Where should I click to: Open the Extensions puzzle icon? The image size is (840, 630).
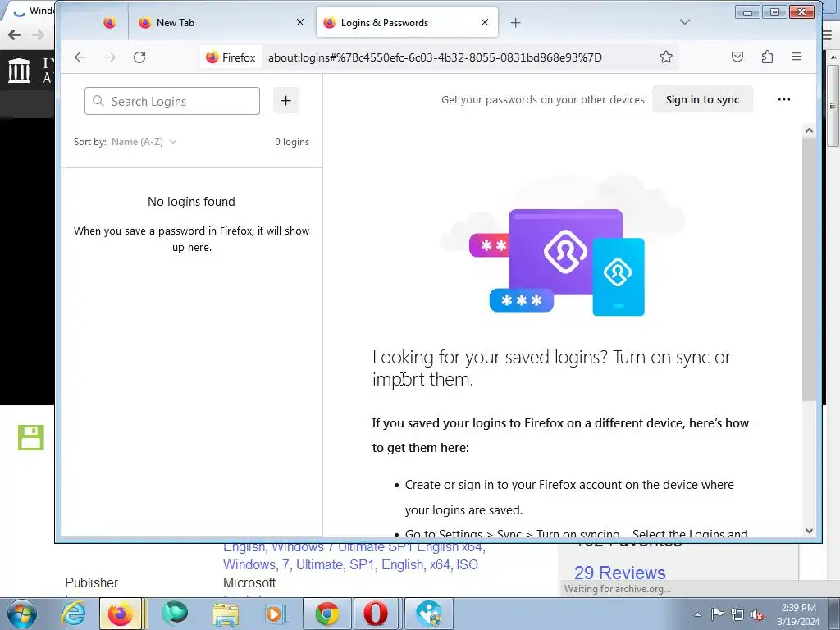(767, 57)
